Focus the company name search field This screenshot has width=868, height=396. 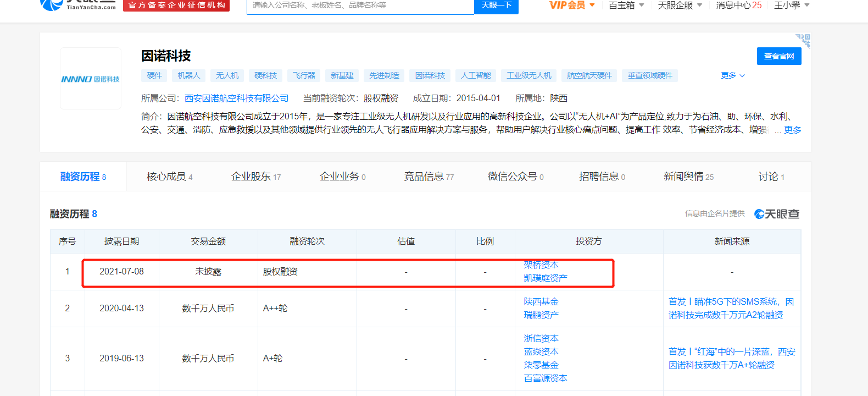click(360, 5)
